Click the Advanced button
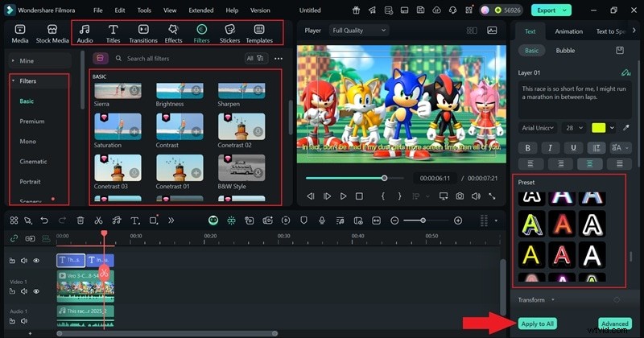Image resolution: width=644 pixels, height=338 pixels. tap(615, 324)
